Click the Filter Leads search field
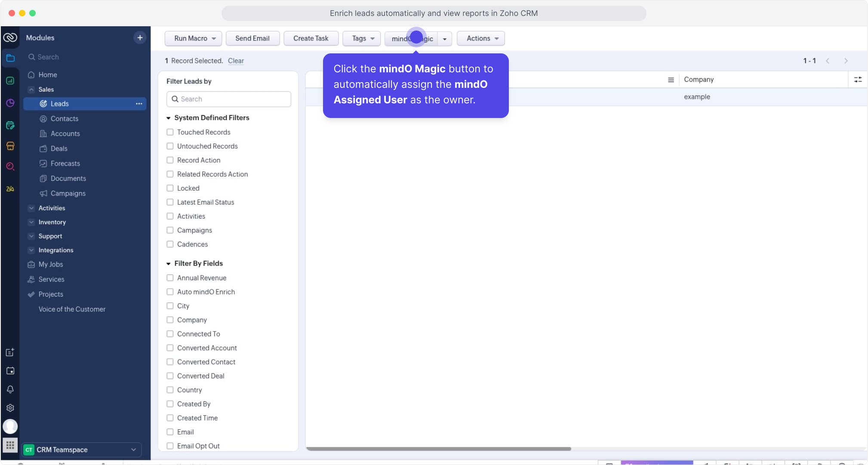The width and height of the screenshot is (868, 465). pos(229,99)
